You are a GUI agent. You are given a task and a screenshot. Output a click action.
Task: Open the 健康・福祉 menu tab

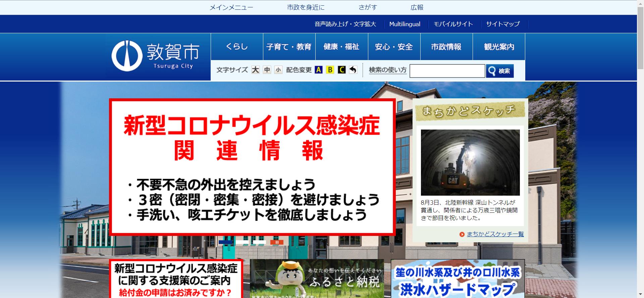[x=341, y=47]
